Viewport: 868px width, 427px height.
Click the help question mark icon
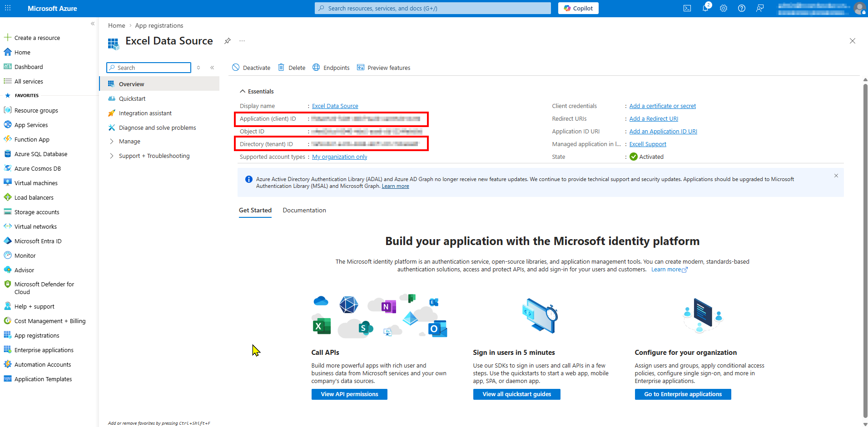742,8
